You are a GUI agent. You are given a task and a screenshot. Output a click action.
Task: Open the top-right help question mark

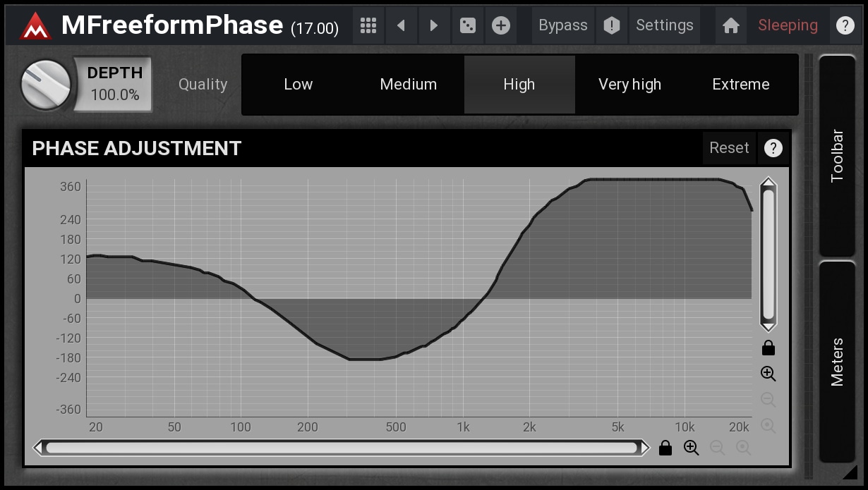coord(845,25)
